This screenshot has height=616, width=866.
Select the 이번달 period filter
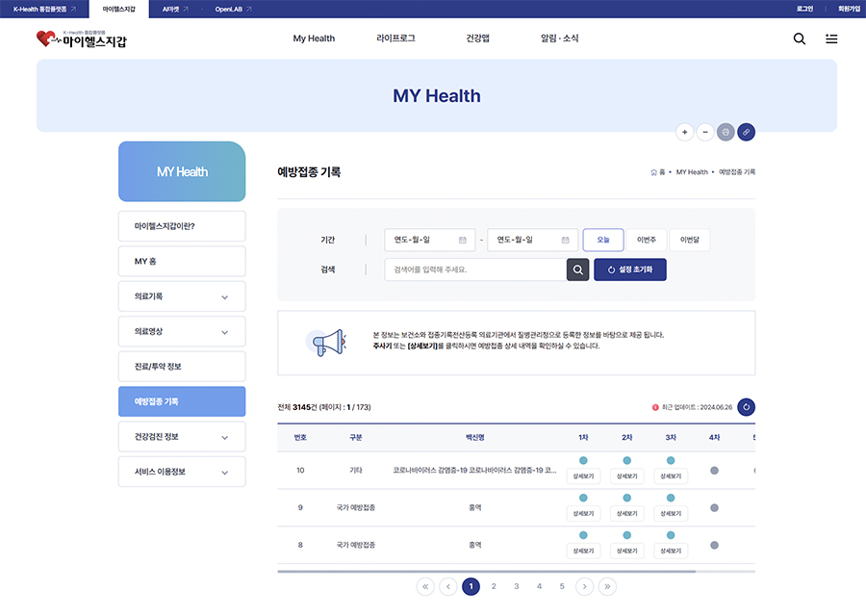tap(689, 240)
